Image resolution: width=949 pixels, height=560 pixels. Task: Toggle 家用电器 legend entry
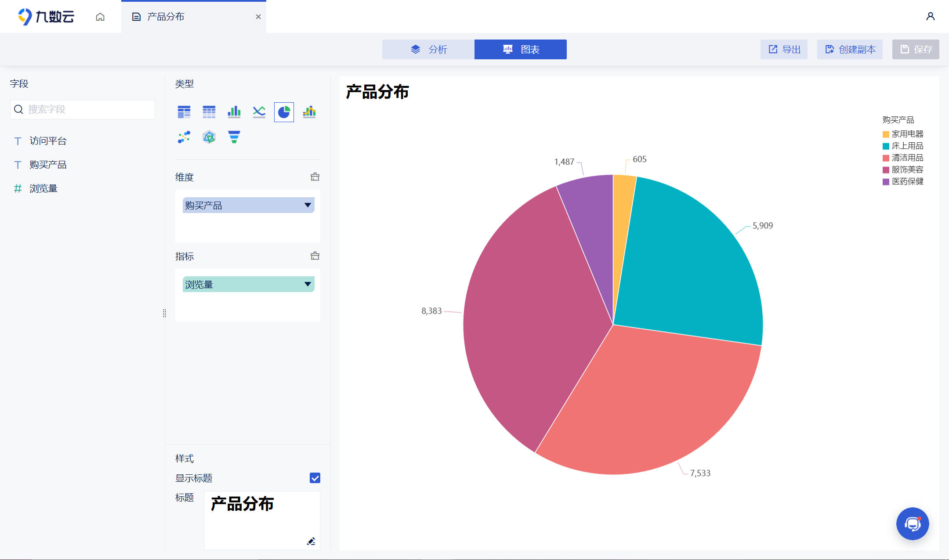903,134
